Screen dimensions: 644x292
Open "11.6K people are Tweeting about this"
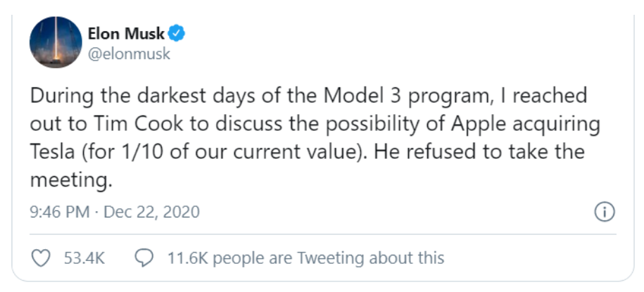305,258
